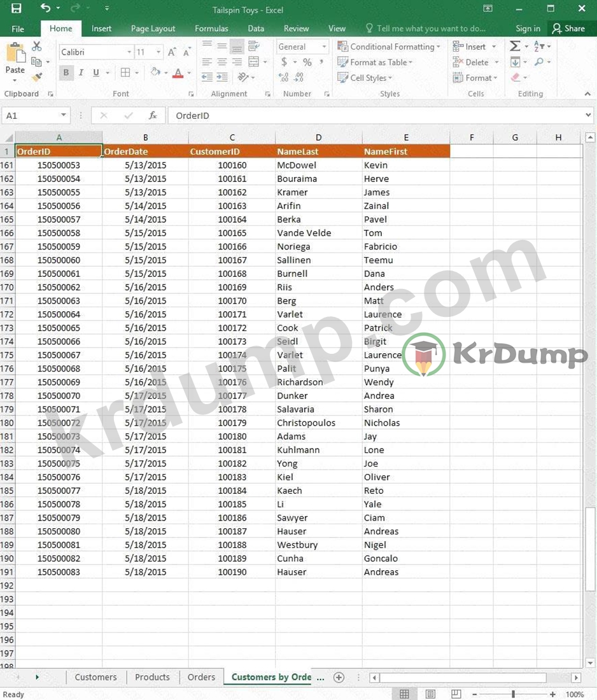This screenshot has height=700, width=597.
Task: Toggle Middle Align
Action: (x=222, y=46)
